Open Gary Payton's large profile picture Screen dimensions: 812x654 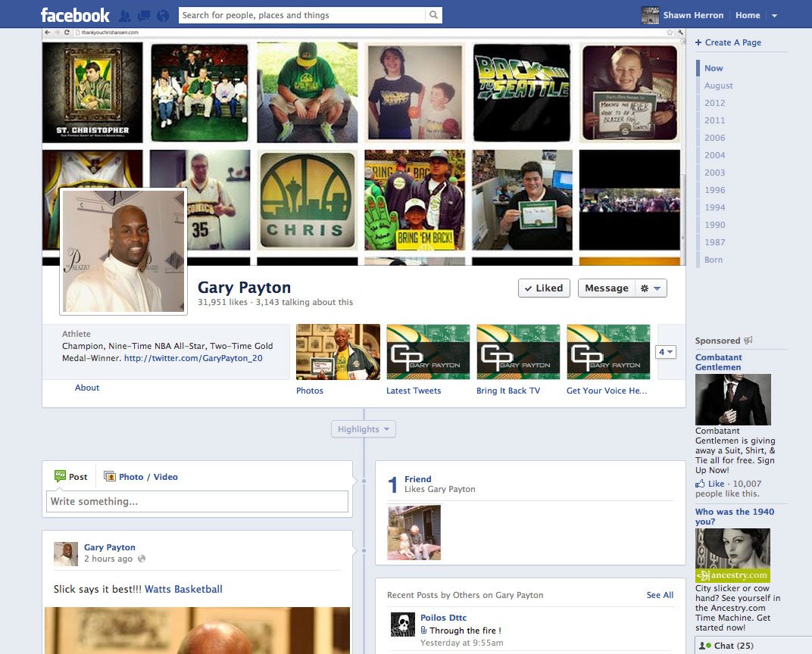click(123, 251)
